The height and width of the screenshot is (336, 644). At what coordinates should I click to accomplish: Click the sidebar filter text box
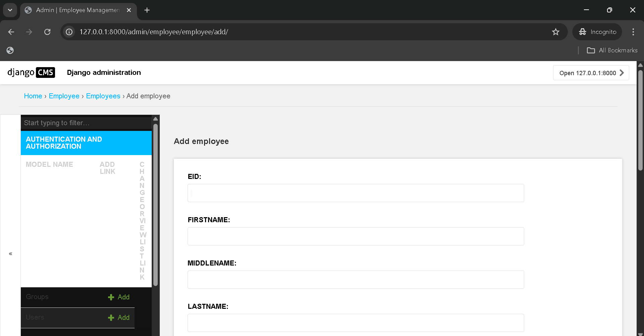(x=86, y=123)
